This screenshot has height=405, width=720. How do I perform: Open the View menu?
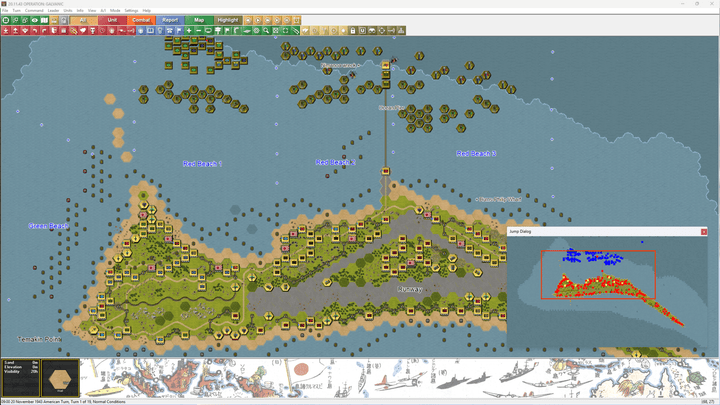pos(92,10)
